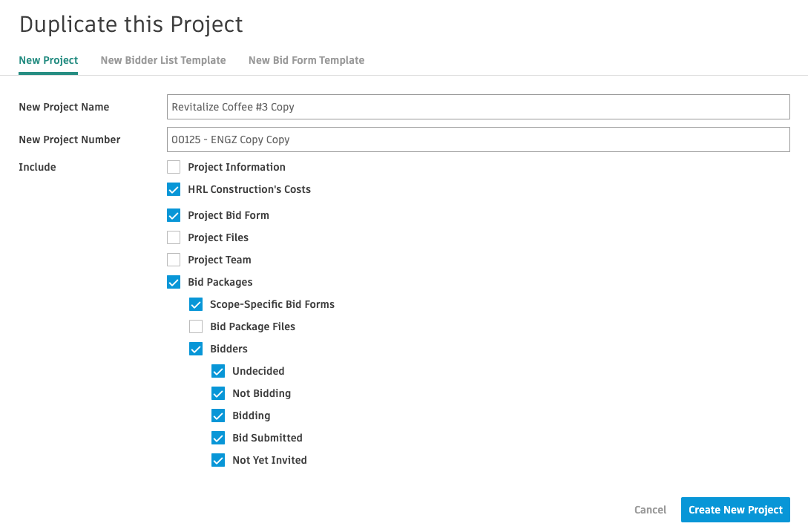Include Project Team via checkbox

point(174,260)
